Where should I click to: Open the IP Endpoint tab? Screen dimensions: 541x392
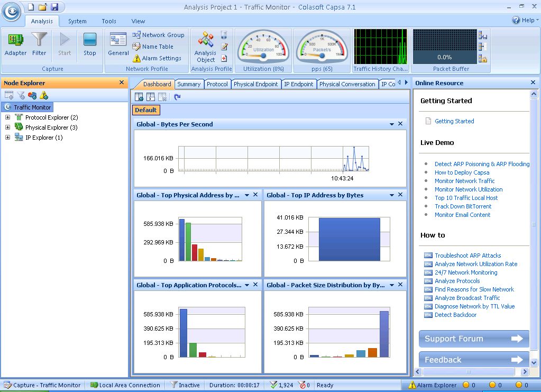pyautogui.click(x=298, y=84)
